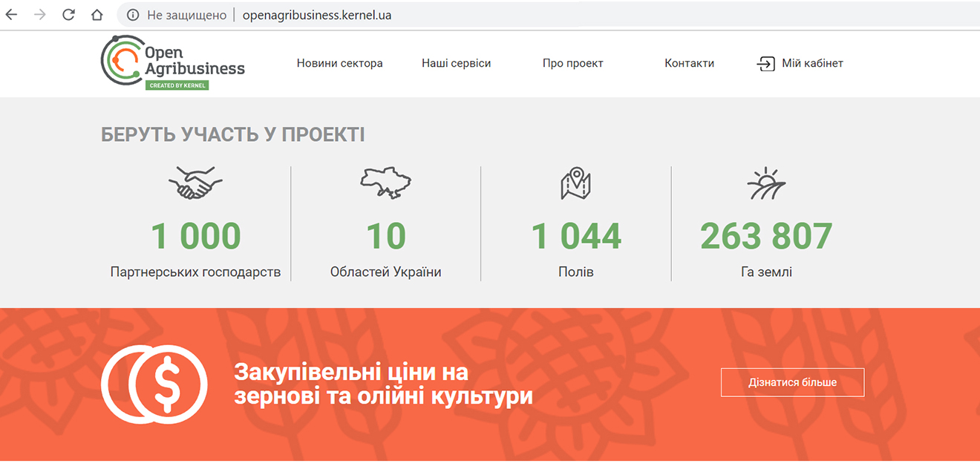Open the Наші сервіси menu item
This screenshot has width=980, height=475.
[x=457, y=63]
